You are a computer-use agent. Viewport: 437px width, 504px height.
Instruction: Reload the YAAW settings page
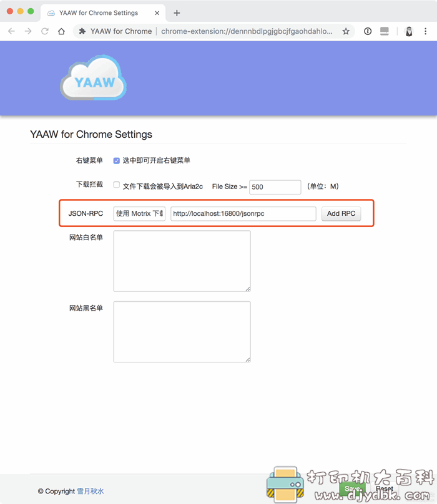(x=45, y=31)
